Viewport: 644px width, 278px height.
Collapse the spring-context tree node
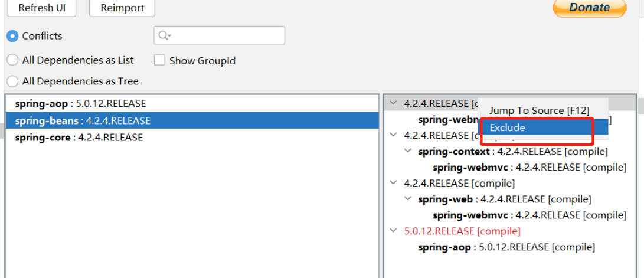point(408,152)
